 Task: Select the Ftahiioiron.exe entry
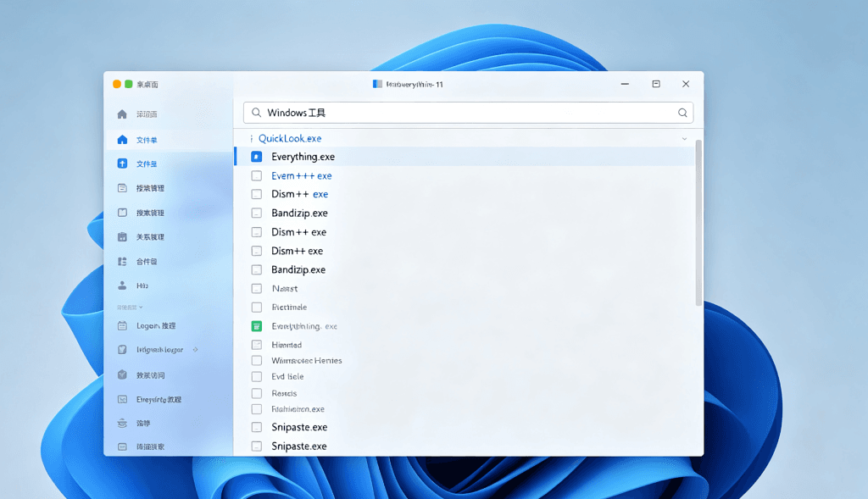click(298, 409)
